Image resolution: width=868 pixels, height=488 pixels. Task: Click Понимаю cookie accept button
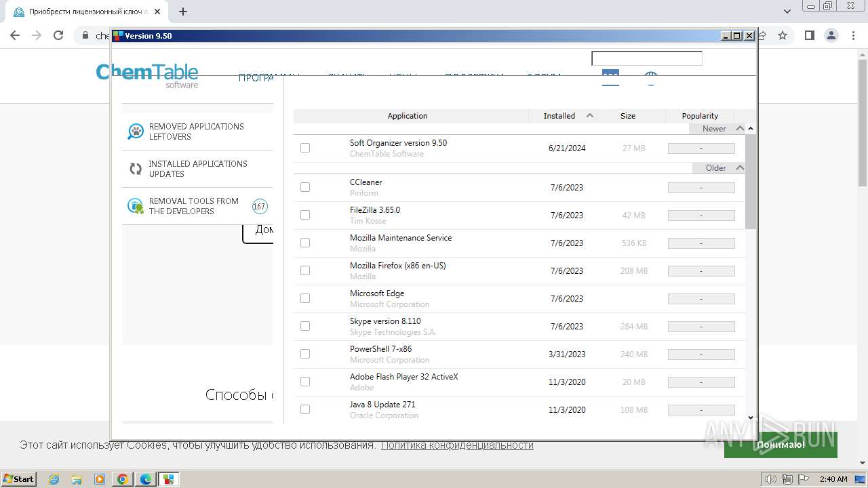(781, 445)
